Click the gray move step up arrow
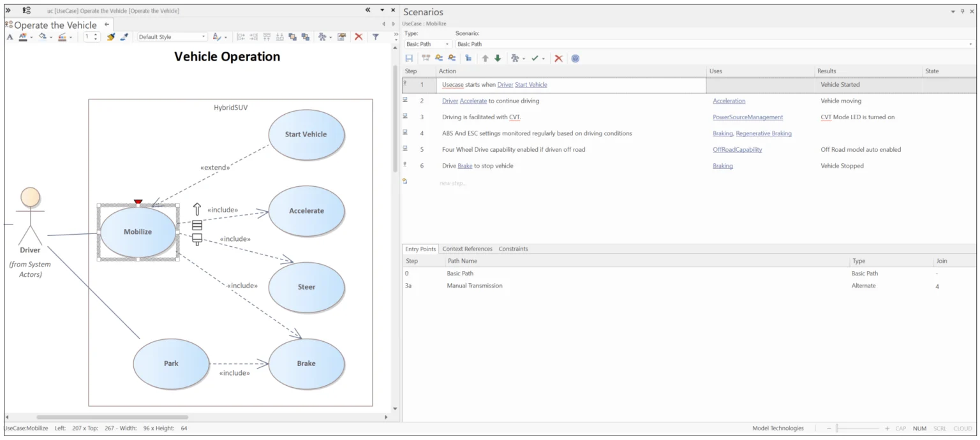 click(x=485, y=58)
